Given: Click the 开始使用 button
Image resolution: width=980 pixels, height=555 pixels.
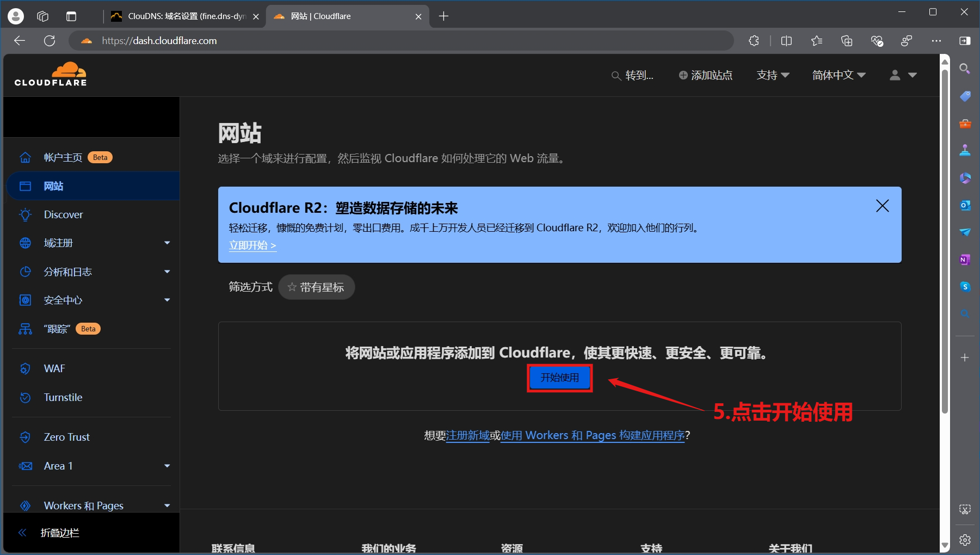Looking at the screenshot, I should [559, 378].
